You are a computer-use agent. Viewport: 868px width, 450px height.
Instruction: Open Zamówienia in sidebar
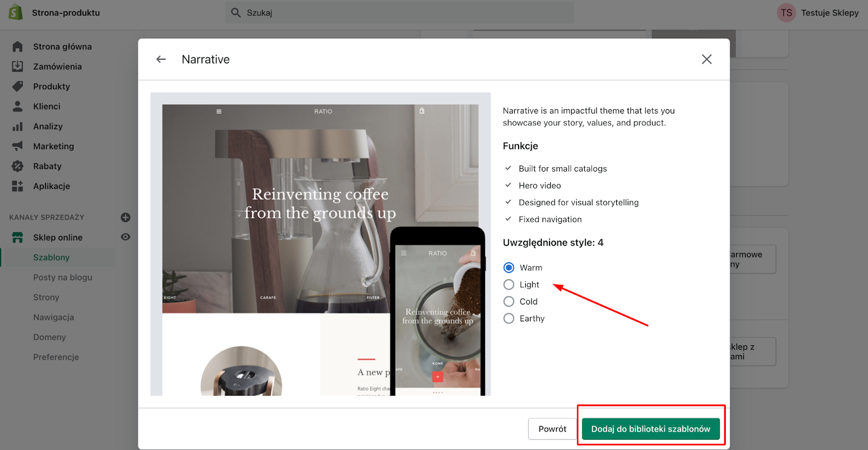58,66
